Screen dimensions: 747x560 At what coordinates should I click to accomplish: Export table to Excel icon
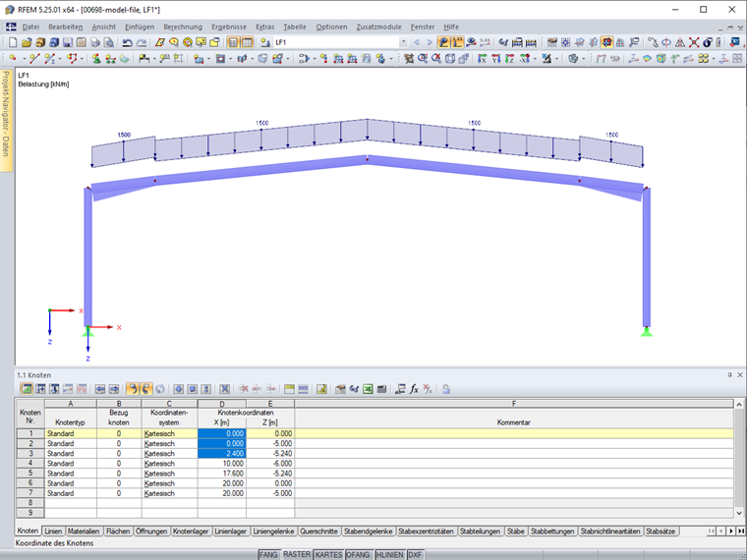[368, 389]
